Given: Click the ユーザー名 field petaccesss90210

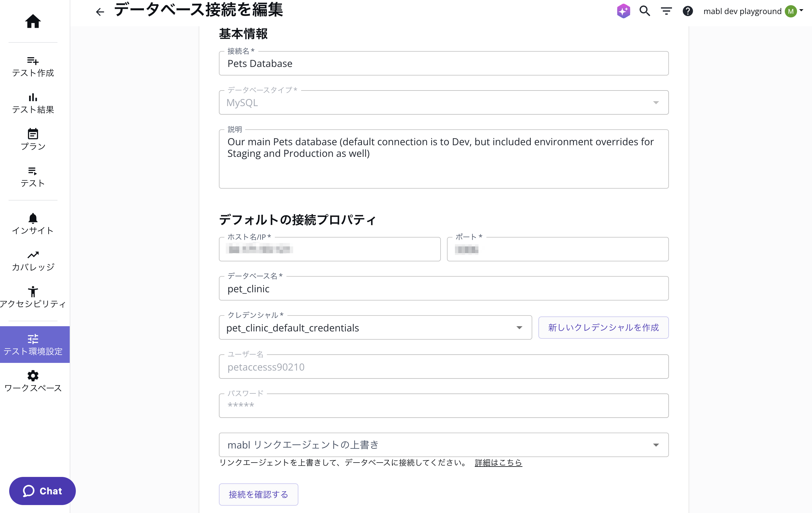Looking at the screenshot, I should [443, 367].
